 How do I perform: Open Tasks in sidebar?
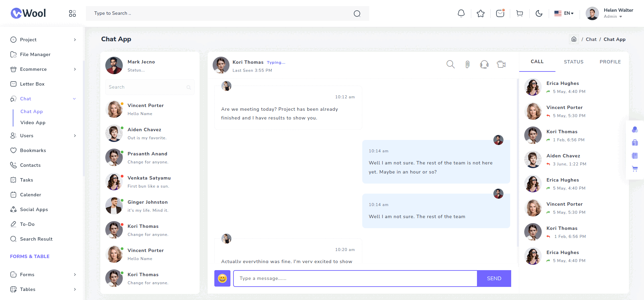point(43,180)
